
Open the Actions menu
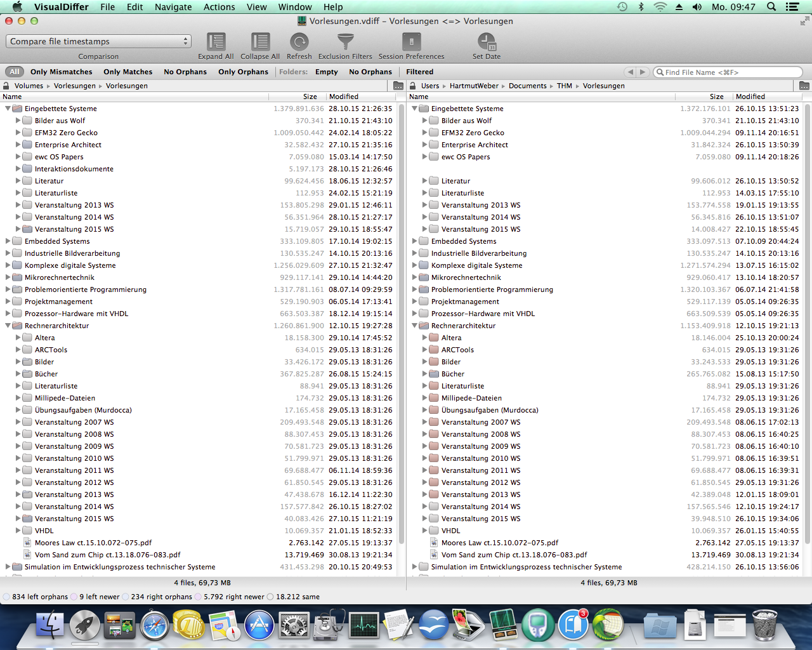[219, 7]
